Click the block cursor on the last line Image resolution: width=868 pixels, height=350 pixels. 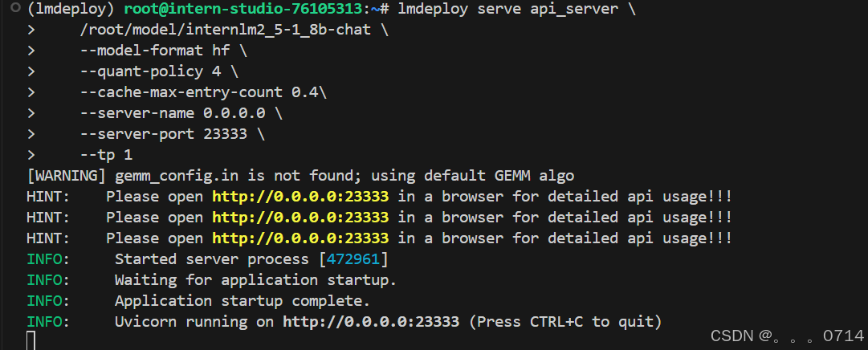pyautogui.click(x=31, y=340)
